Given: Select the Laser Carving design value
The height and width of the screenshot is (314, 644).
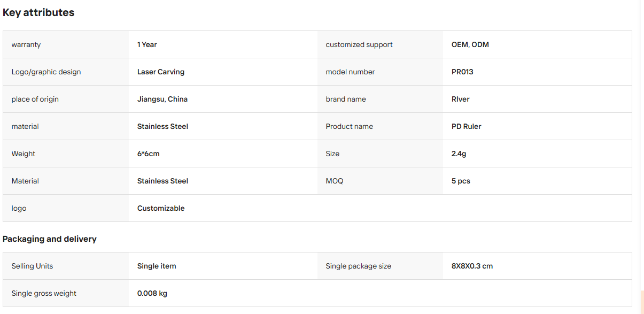Looking at the screenshot, I should (x=161, y=72).
